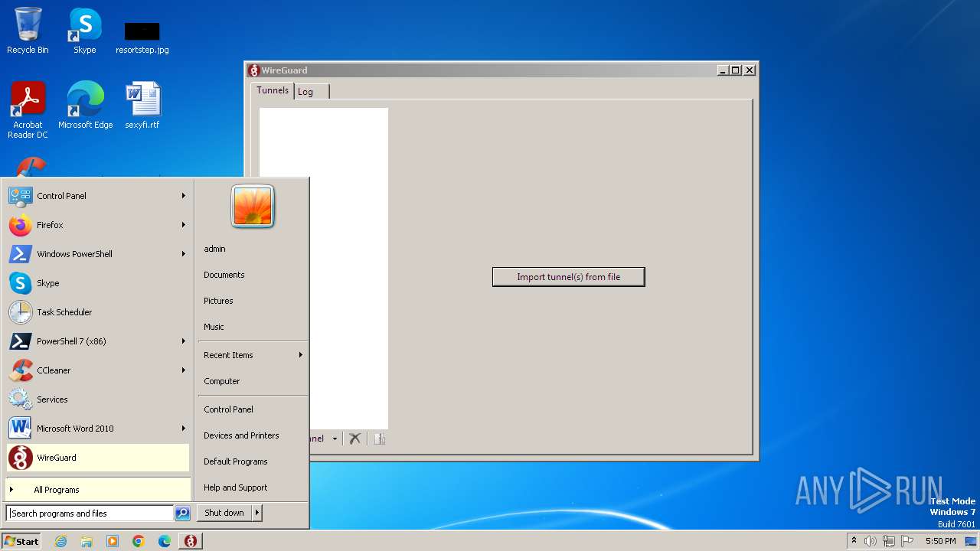Select the resortstep.jpg desktop file
The image size is (980, 551).
[142, 37]
